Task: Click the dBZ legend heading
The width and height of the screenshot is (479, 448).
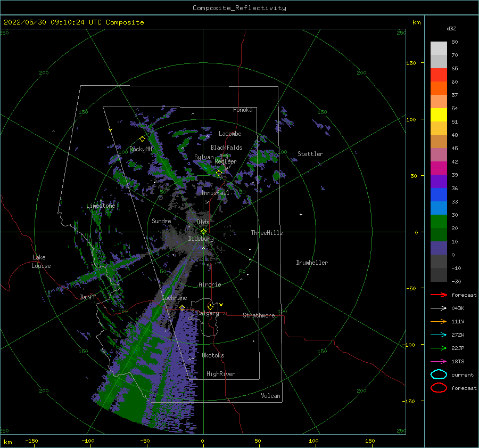Action: [451, 28]
